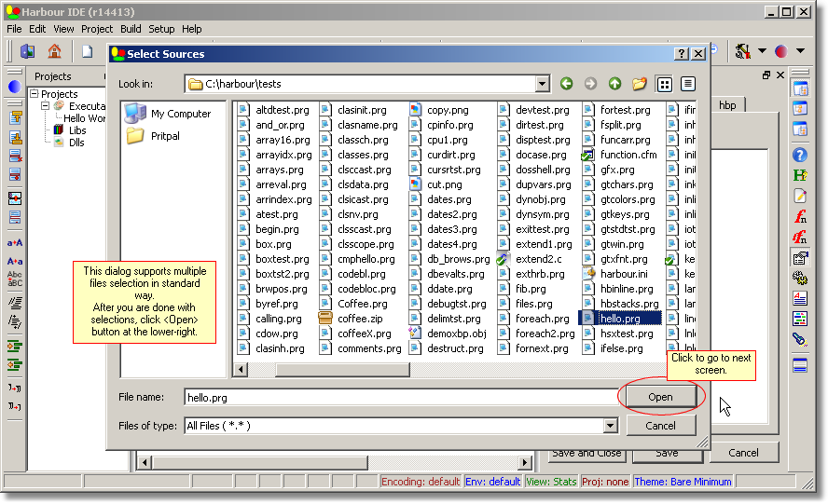The height and width of the screenshot is (504, 828).
Task: Click the Home icon in main toolbar
Action: [54, 51]
